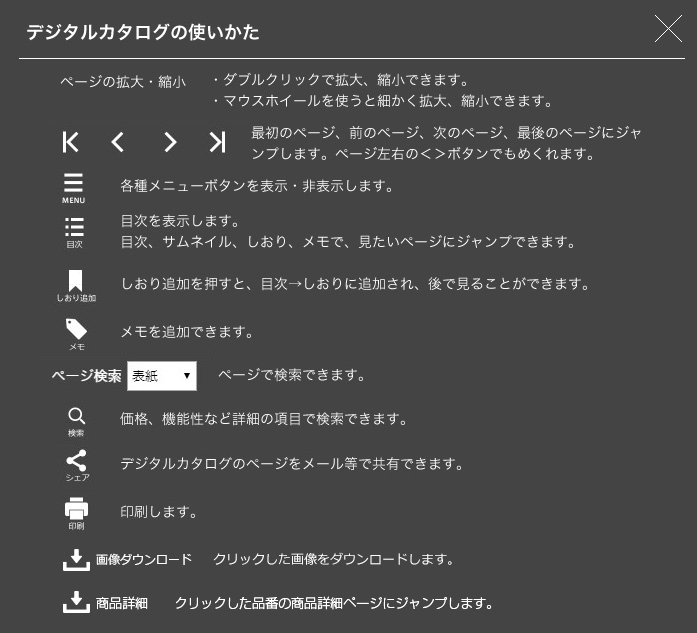This screenshot has height=633, width=697.
Task: Click the 印刷 printer icon
Action: click(76, 513)
